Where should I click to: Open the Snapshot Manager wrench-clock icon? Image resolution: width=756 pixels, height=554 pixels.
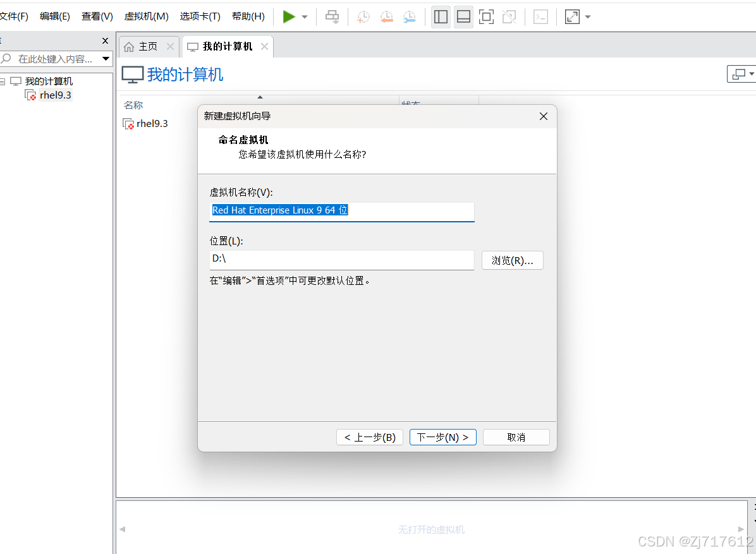coord(410,17)
